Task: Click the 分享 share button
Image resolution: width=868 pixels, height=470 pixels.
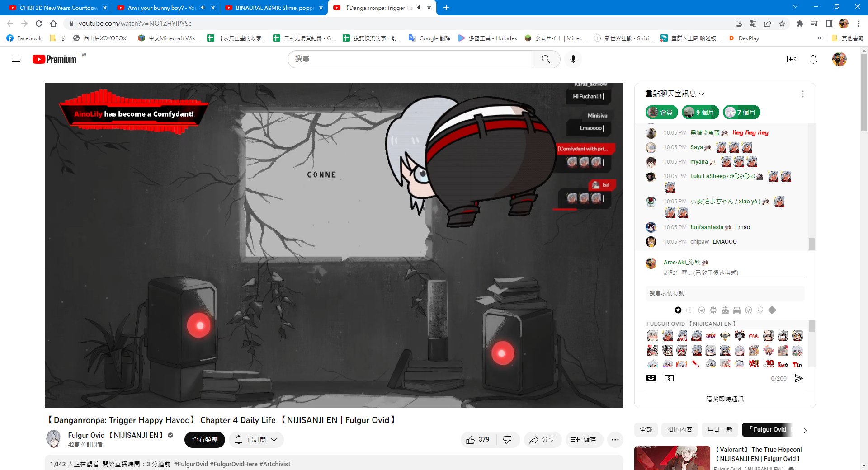Action: tap(542, 440)
